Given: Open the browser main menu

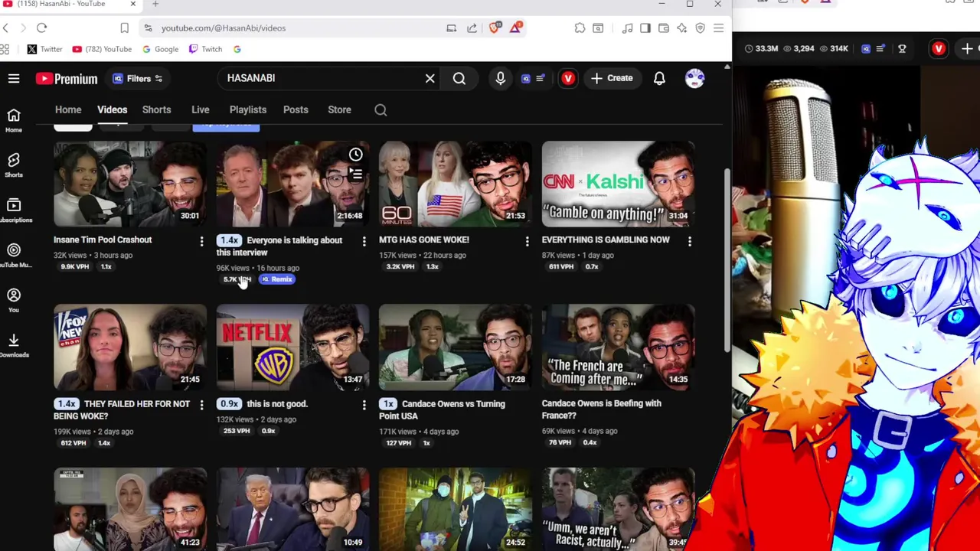Looking at the screenshot, I should (x=718, y=28).
